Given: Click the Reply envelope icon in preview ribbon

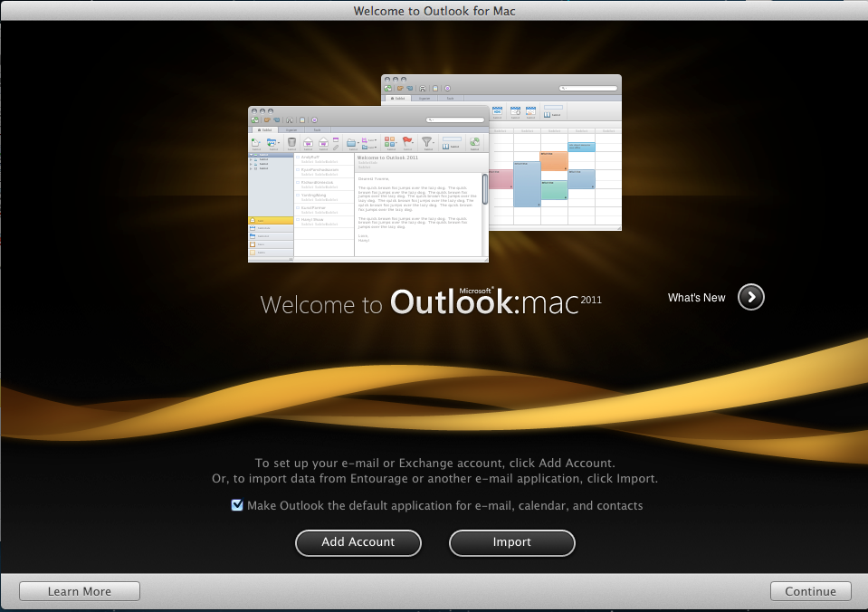Looking at the screenshot, I should click(309, 142).
